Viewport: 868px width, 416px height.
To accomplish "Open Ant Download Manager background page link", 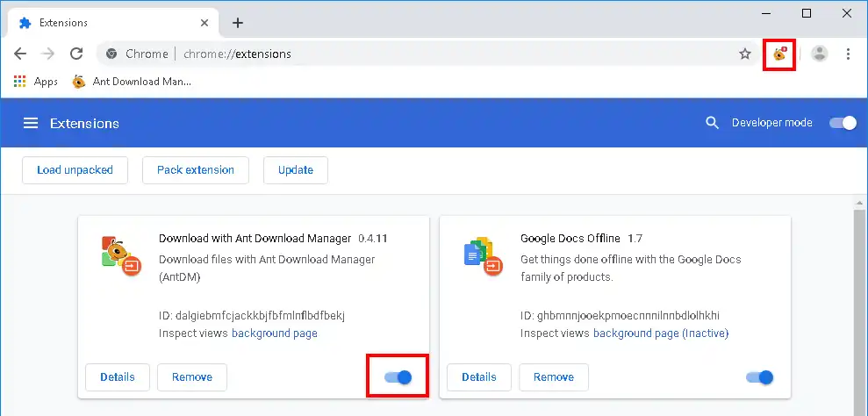I will coord(275,334).
